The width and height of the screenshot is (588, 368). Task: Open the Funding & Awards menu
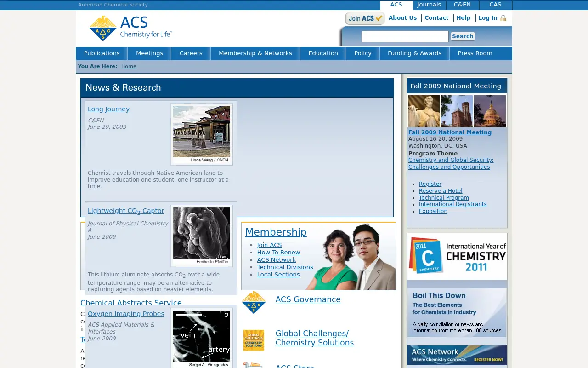[414, 53]
